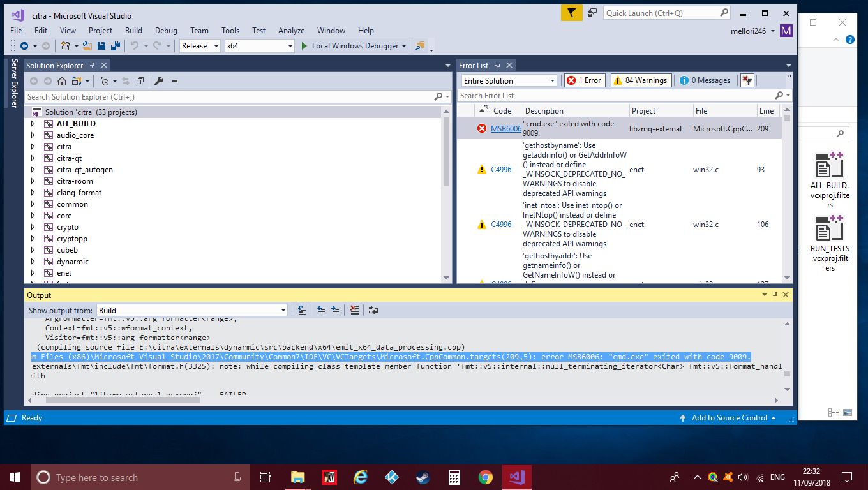Open the Build menu
868x490 pixels.
point(133,30)
